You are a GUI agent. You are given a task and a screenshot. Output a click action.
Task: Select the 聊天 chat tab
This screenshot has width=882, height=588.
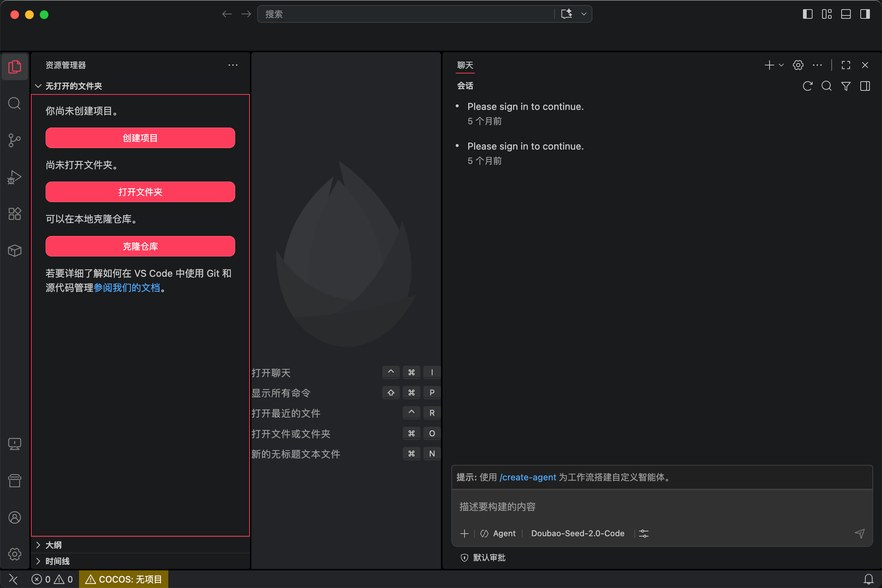coord(465,65)
